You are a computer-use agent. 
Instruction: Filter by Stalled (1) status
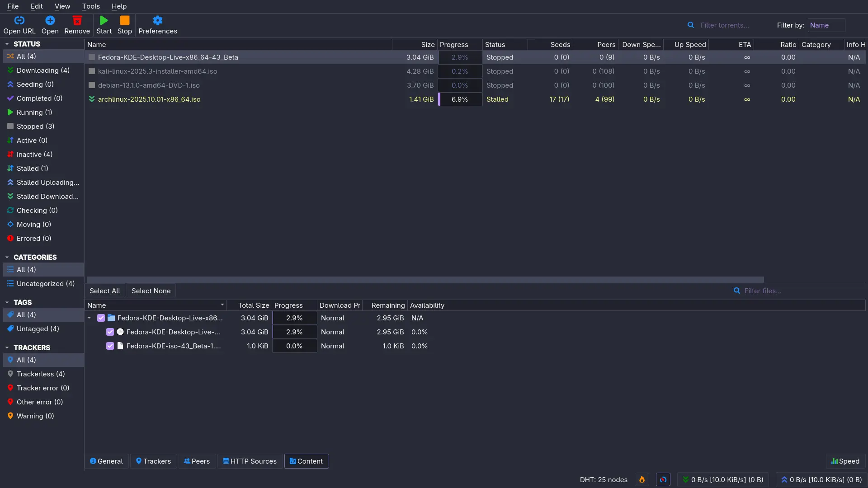coord(43,169)
